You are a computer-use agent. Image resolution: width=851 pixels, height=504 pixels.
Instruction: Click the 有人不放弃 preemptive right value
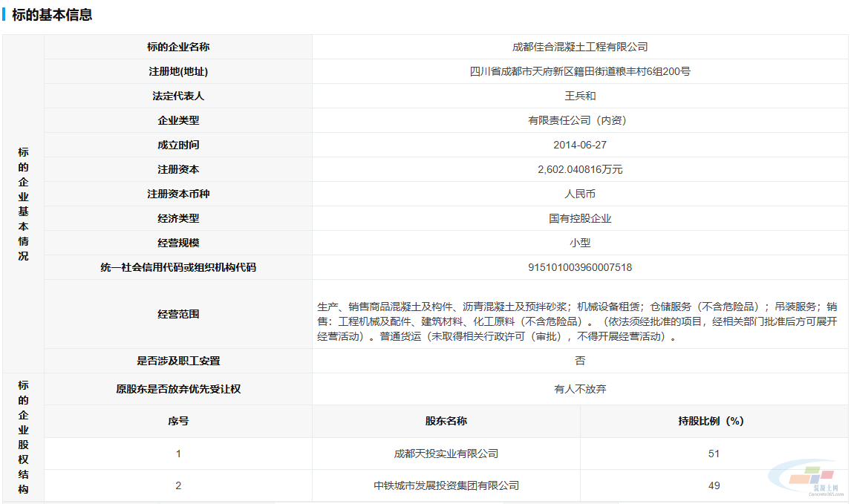tap(580, 389)
